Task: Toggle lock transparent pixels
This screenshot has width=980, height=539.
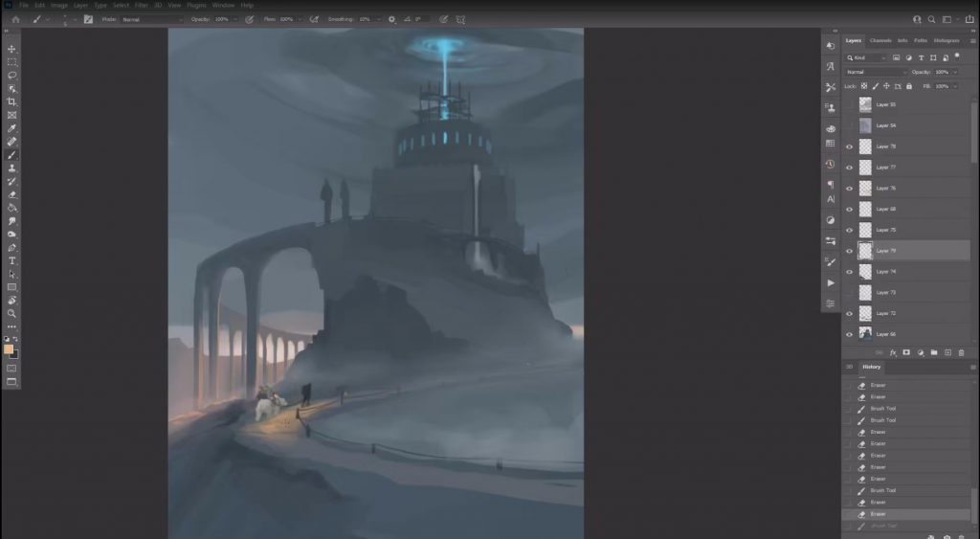Action: pyautogui.click(x=864, y=86)
